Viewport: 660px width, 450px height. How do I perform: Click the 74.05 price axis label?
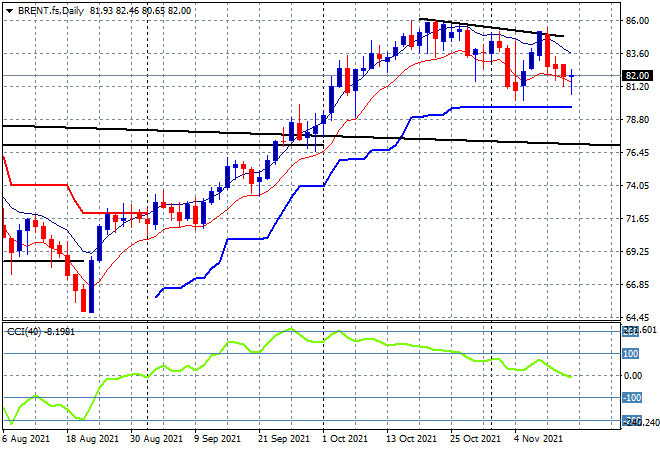click(x=637, y=186)
